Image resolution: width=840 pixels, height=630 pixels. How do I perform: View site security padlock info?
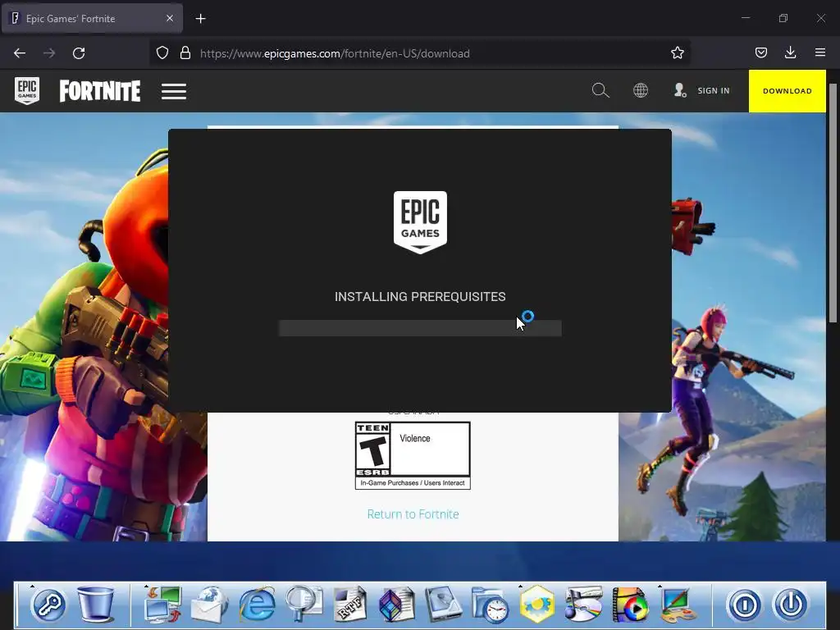tap(185, 53)
